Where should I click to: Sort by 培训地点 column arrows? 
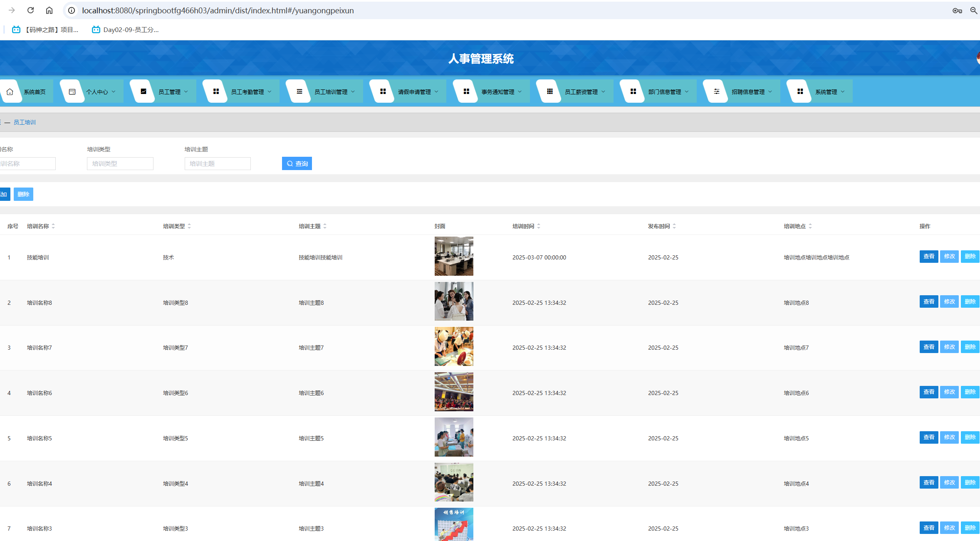(810, 226)
